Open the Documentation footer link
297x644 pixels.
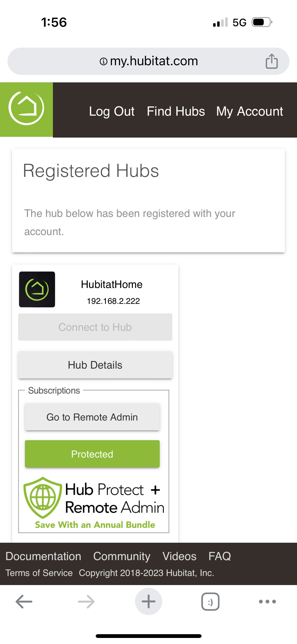tap(43, 556)
